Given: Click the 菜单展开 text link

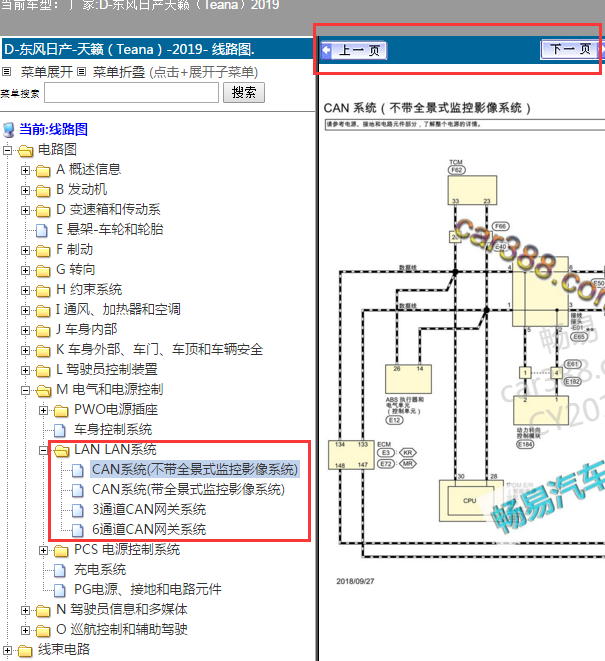Looking at the screenshot, I should click(46, 72).
